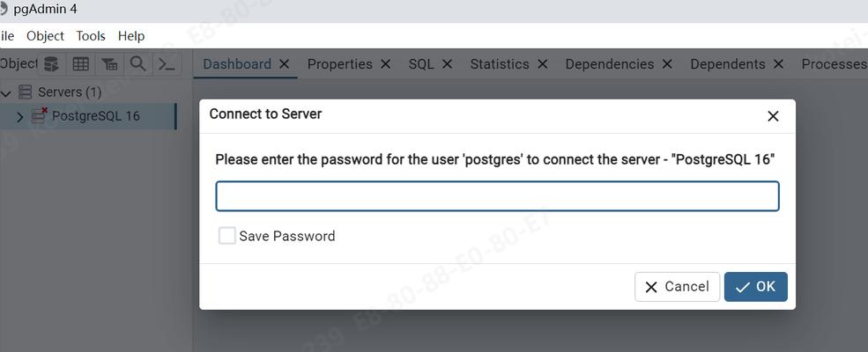Confirm the password with OK button

click(755, 287)
